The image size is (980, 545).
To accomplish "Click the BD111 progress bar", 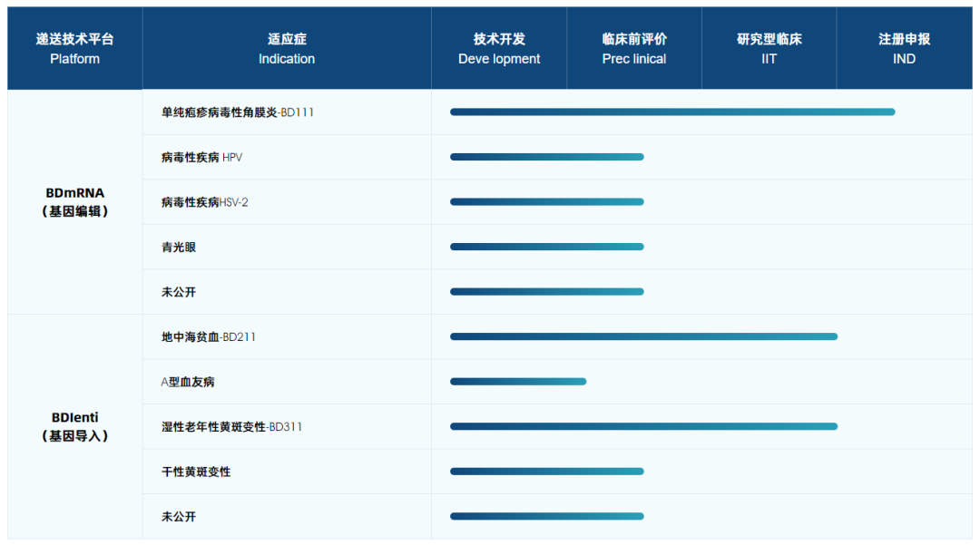I will 672,112.
